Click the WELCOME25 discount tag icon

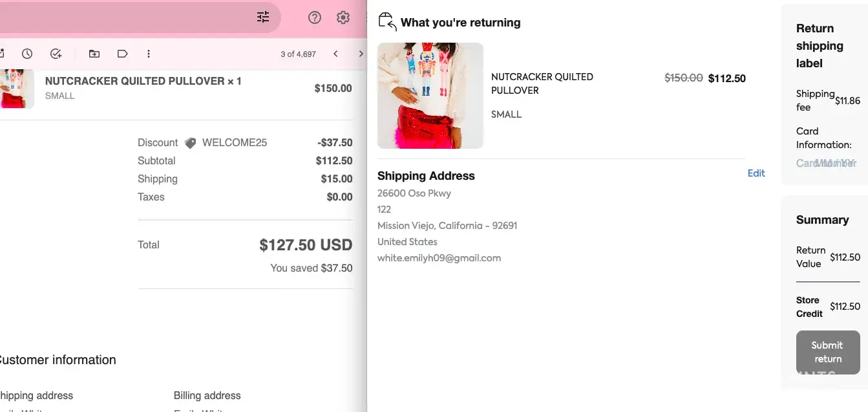pyautogui.click(x=190, y=143)
